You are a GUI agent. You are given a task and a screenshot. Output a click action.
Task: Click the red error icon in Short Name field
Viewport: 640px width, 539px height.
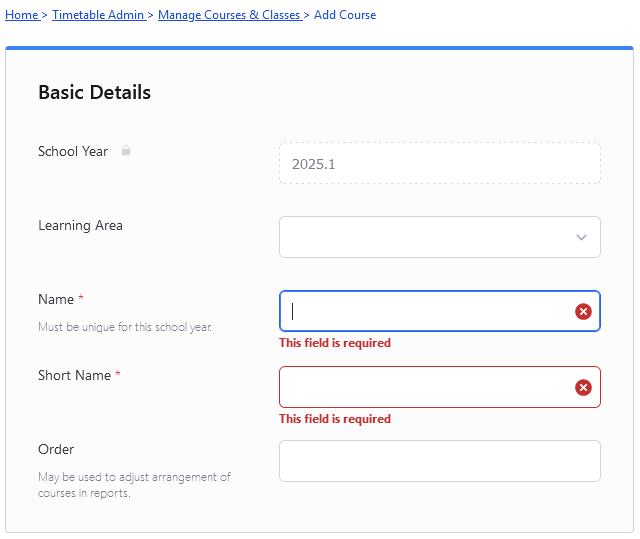tap(583, 388)
